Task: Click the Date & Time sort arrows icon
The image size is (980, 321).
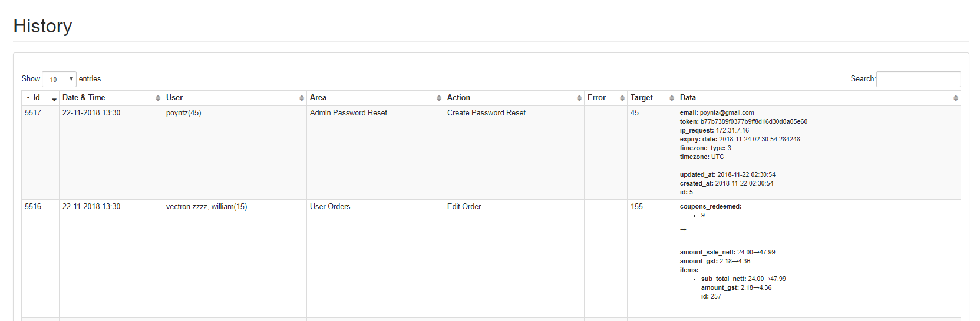Action: (158, 98)
